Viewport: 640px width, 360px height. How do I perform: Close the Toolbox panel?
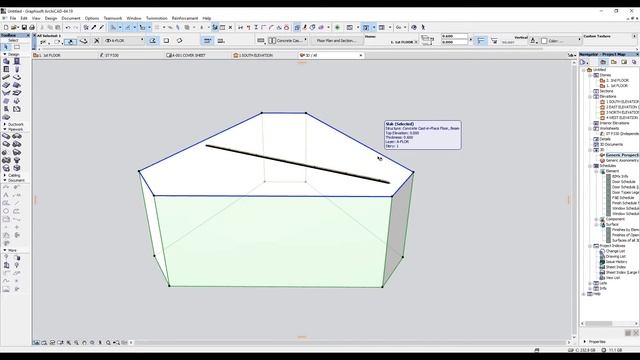point(28,36)
